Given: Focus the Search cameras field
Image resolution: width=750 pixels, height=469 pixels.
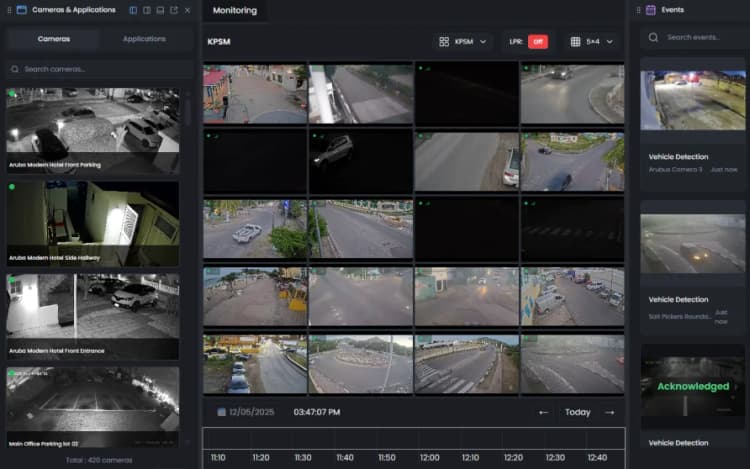Looking at the screenshot, I should [99, 69].
